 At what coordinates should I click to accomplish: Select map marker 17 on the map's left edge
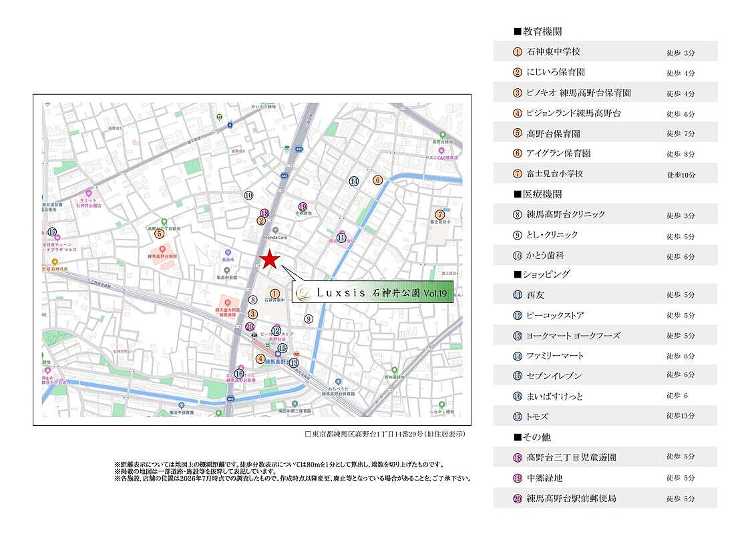point(52,232)
